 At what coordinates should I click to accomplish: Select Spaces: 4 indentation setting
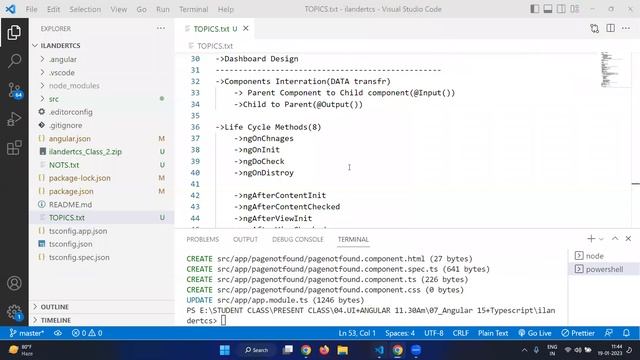click(x=400, y=333)
